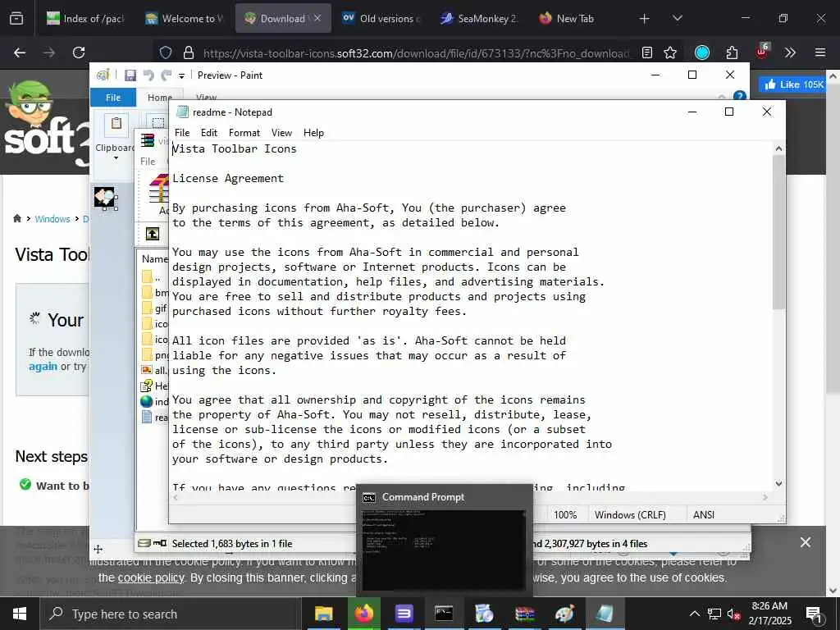This screenshot has height=630, width=840.
Task: Open File Explorer from the taskbar
Action: (323, 614)
